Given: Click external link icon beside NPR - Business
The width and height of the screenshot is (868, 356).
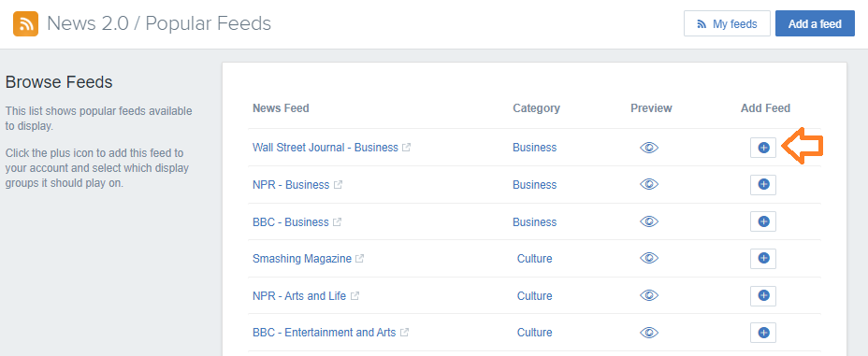Looking at the screenshot, I should pos(338,185).
